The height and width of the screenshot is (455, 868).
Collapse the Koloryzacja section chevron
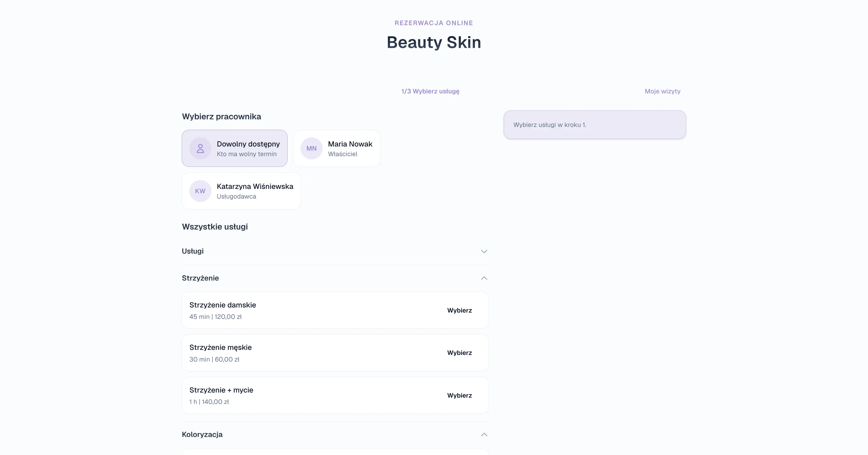click(x=484, y=434)
